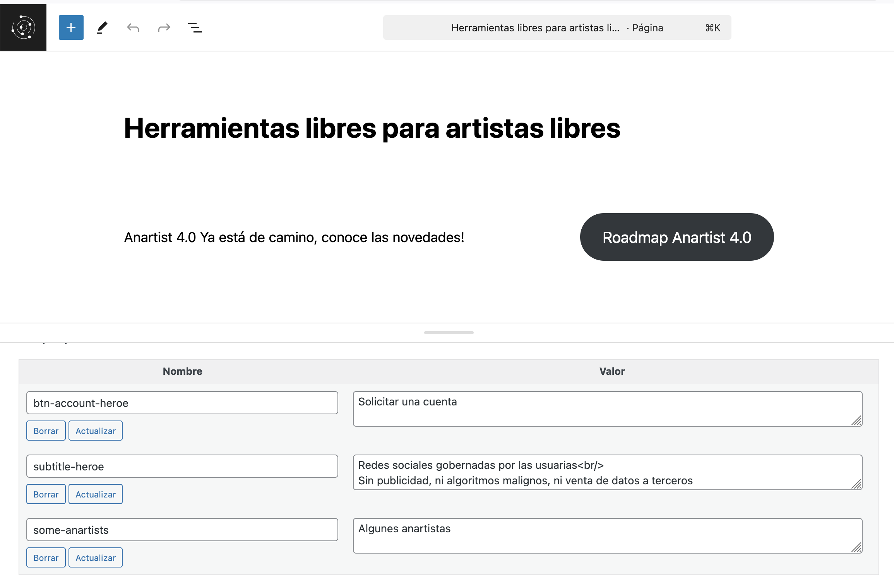
Task: Click the page title heading
Action: (x=372, y=128)
